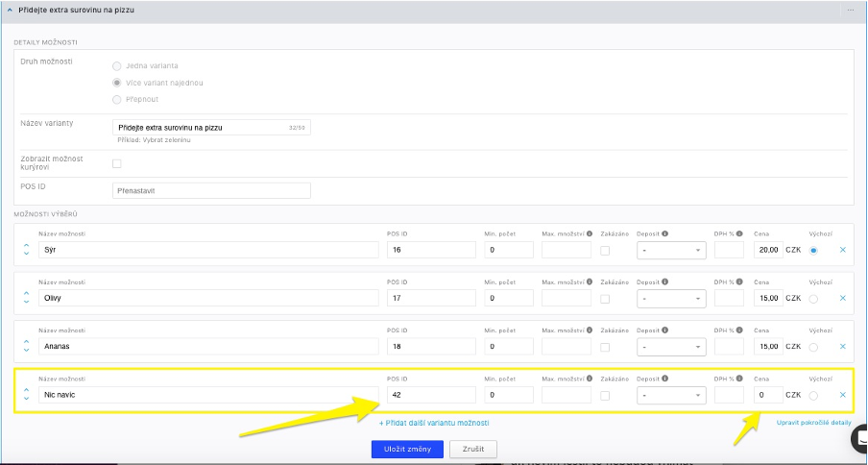Set Sýr as the Výchozí default option
The width and height of the screenshot is (868, 465).
pyautogui.click(x=813, y=250)
